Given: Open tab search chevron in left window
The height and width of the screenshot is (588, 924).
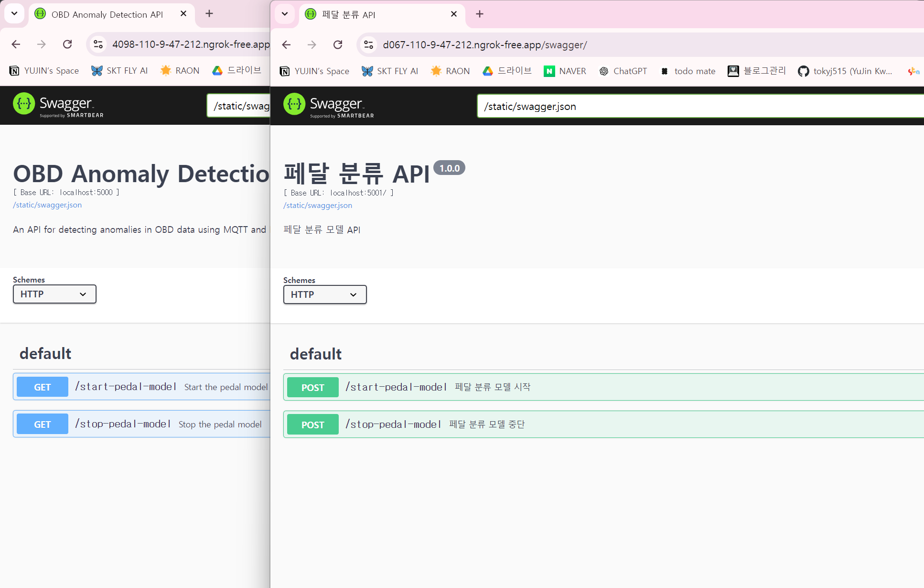Looking at the screenshot, I should (x=14, y=14).
